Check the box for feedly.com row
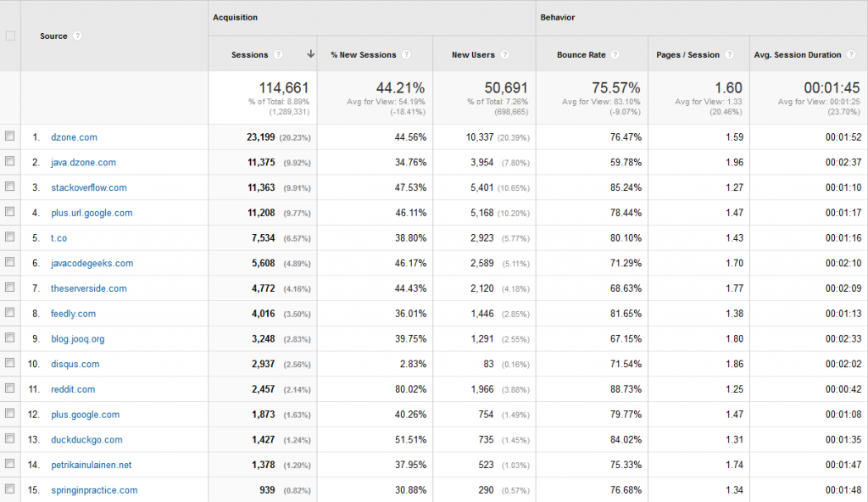The height and width of the screenshot is (502, 868). click(10, 313)
